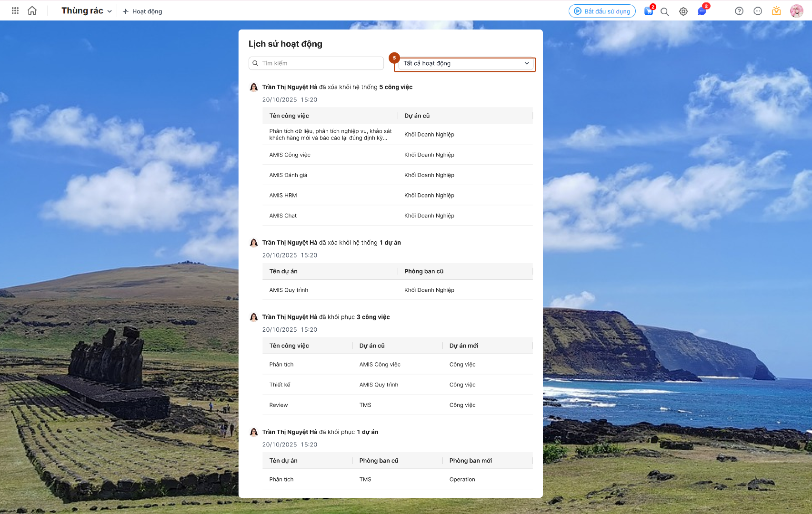The height and width of the screenshot is (514, 812).
Task: Click avatar beside '5 công việc' entry
Action: (x=254, y=87)
